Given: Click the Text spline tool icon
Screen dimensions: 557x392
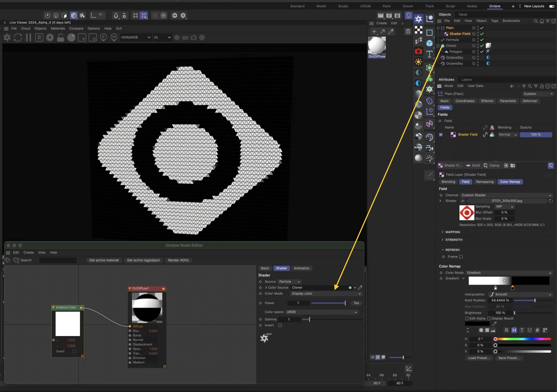Looking at the screenshot, I should click(x=429, y=54).
